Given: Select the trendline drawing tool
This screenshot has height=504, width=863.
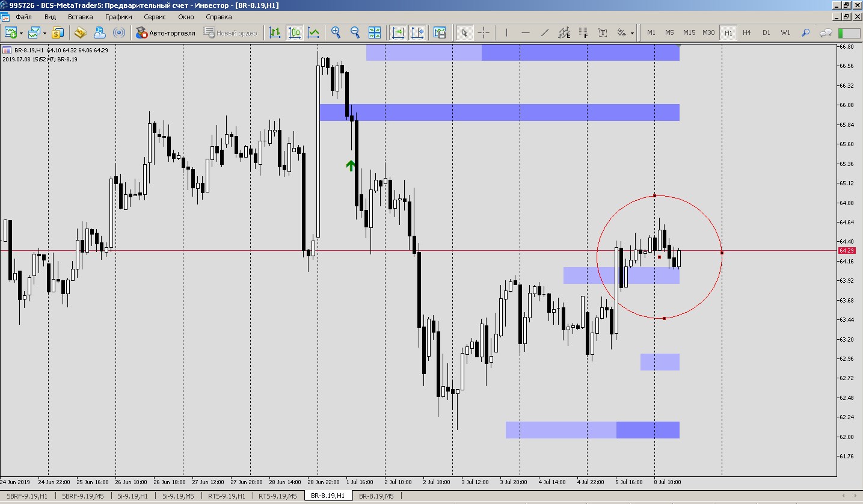Looking at the screenshot, I should coord(545,32).
